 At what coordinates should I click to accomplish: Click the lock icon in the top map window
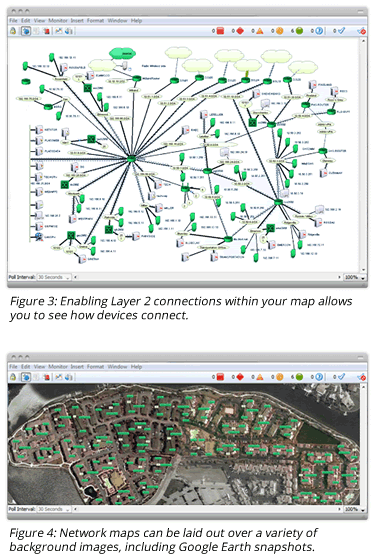[13, 31]
